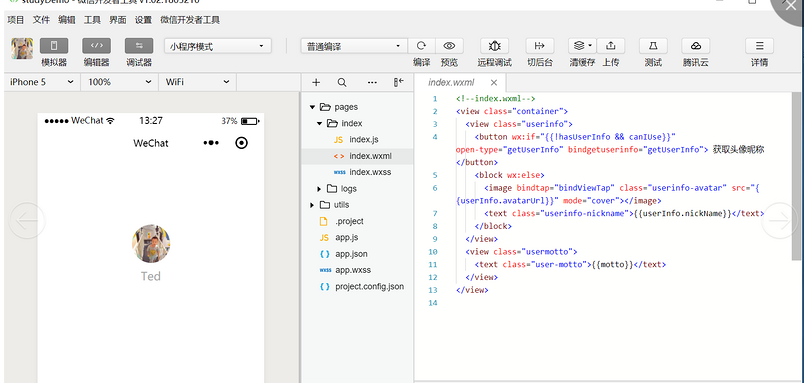Expand the utils folder
The height and width of the screenshot is (383, 804).
(312, 205)
